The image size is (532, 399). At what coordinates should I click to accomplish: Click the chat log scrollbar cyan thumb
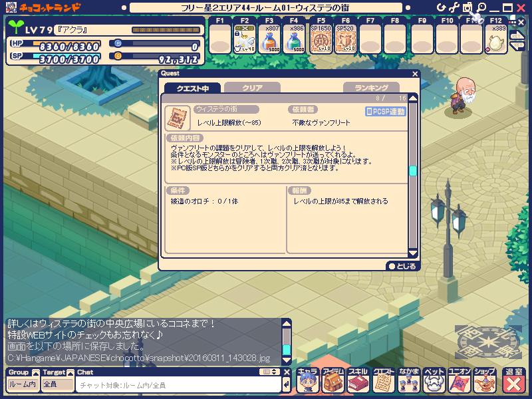pyautogui.click(x=287, y=350)
